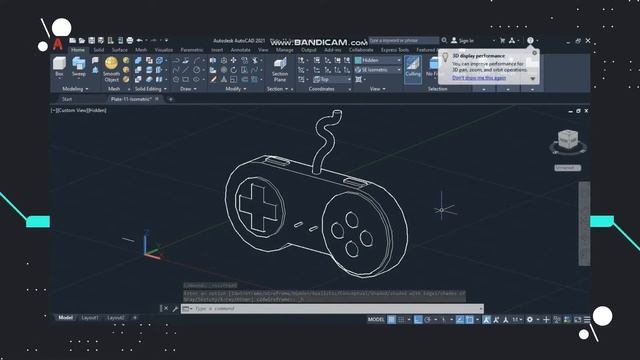Click the ViewCube in the drawing area

point(568,141)
